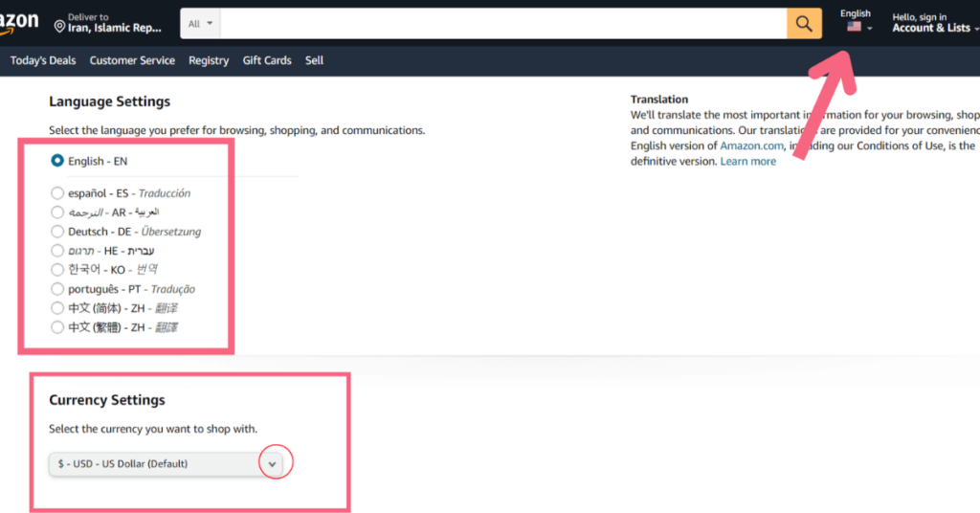The image size is (980, 513).
Task: Click the Amazon logo
Action: pos(19,23)
